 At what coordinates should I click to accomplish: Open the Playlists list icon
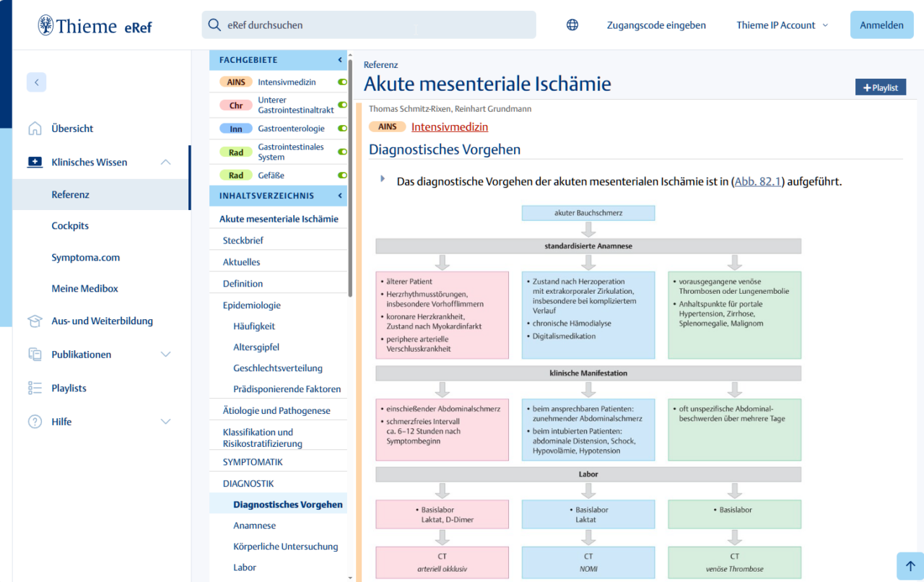(35, 388)
